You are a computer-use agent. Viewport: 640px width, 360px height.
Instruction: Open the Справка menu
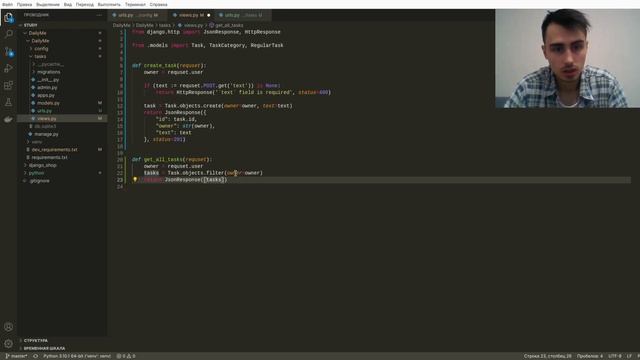click(158, 4)
